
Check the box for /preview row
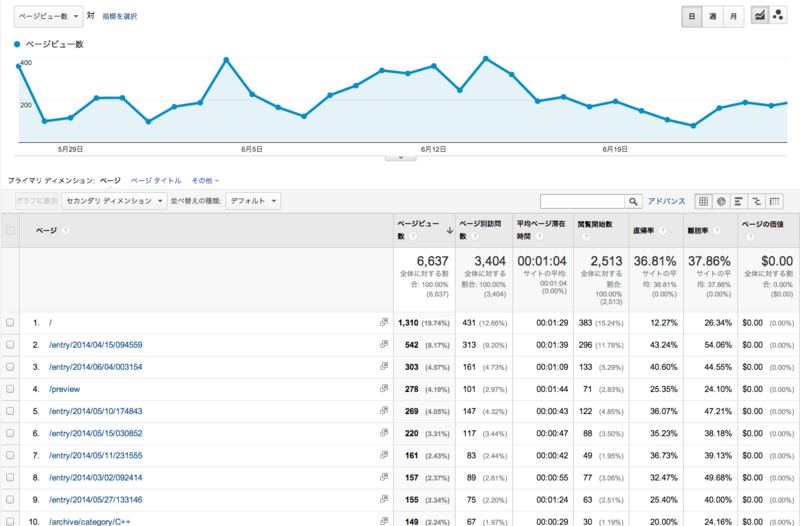[x=10, y=389]
